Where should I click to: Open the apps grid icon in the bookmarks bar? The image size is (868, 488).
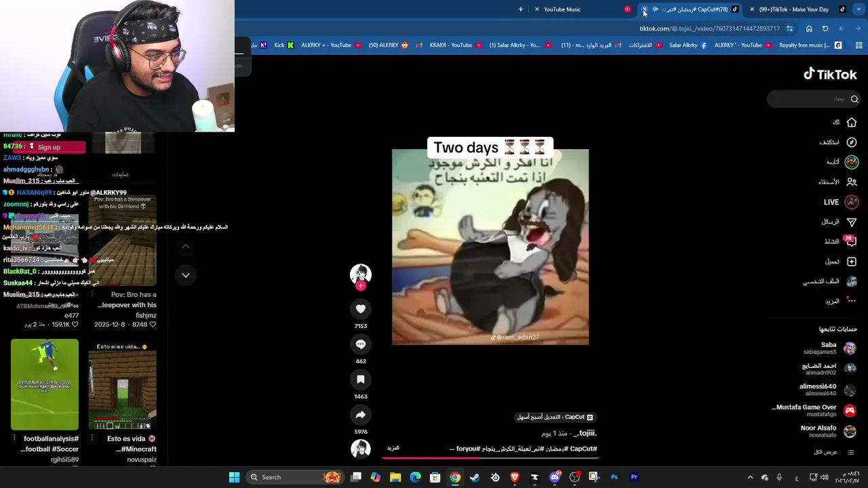coord(859,45)
